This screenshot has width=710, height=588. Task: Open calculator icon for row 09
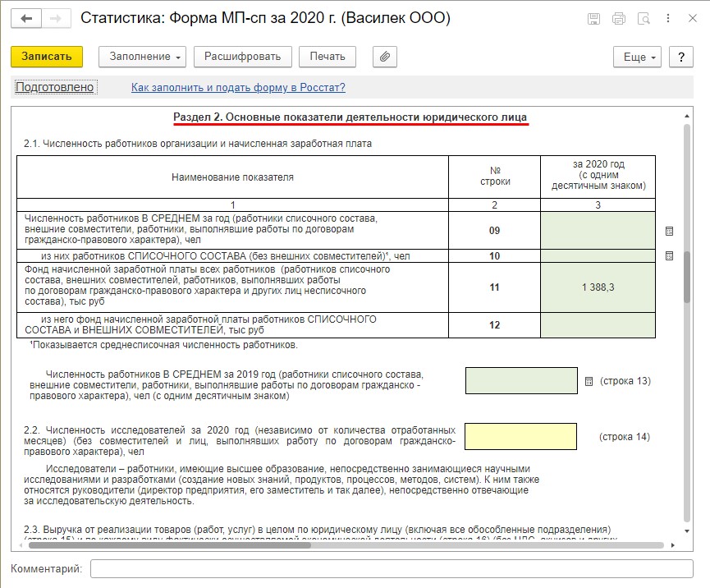(669, 231)
